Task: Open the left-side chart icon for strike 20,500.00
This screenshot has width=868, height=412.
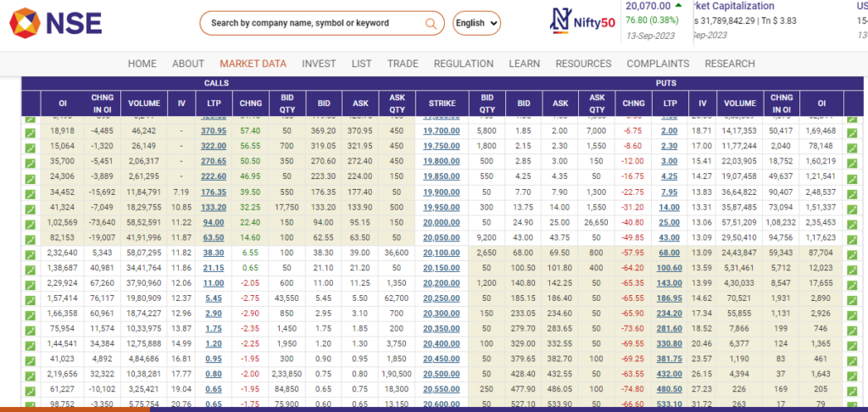Action: coord(31,376)
